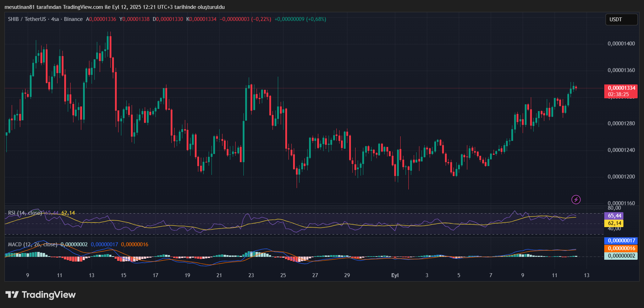Click the RSI (14, close) indicator legend
Image resolution: width=644 pixels, height=308 pixels.
pyautogui.click(x=25, y=213)
